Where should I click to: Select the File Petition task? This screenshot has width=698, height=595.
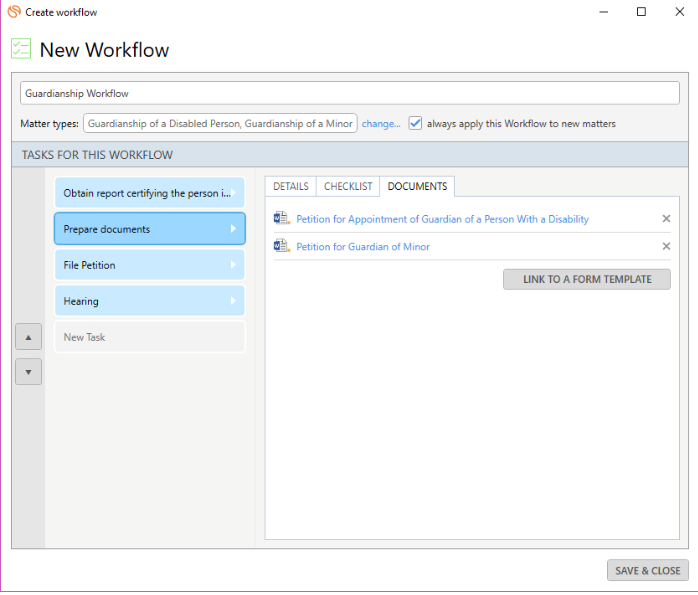pyautogui.click(x=150, y=265)
